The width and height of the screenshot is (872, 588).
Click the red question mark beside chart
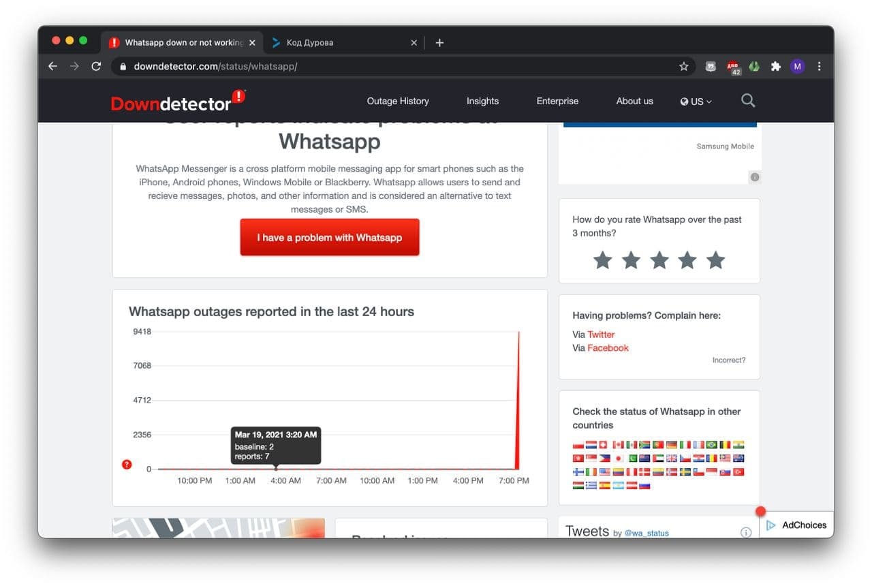pyautogui.click(x=127, y=465)
